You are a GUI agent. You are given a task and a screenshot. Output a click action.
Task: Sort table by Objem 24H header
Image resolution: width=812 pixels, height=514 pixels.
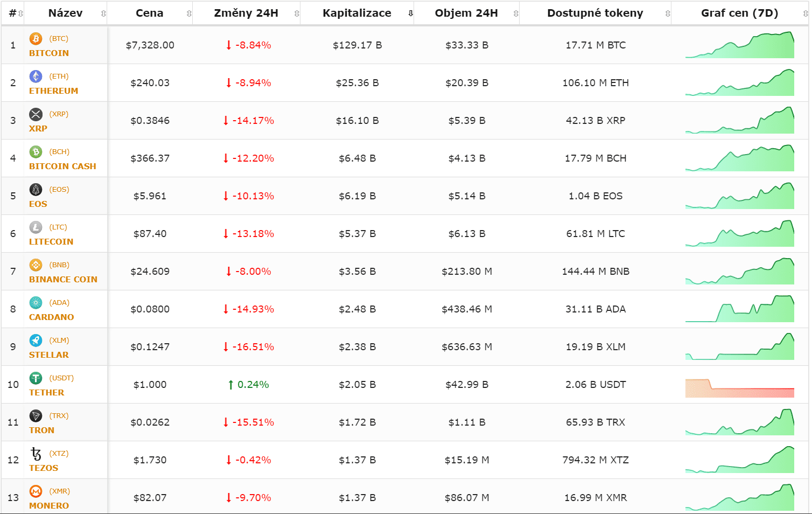point(466,13)
